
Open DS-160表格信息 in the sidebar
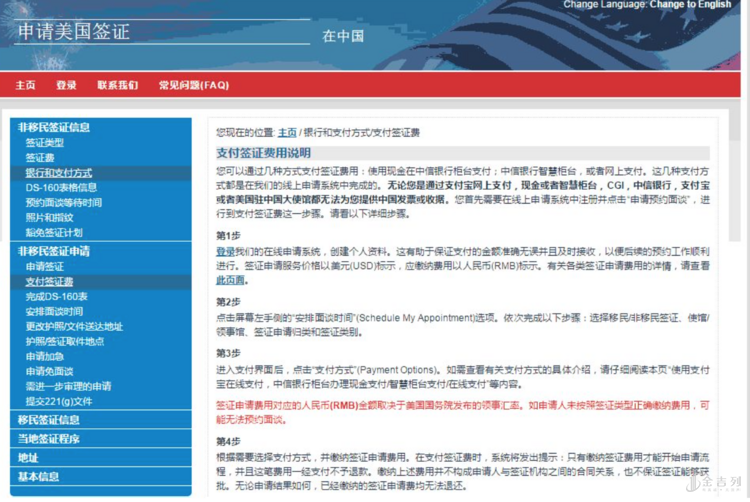61,187
